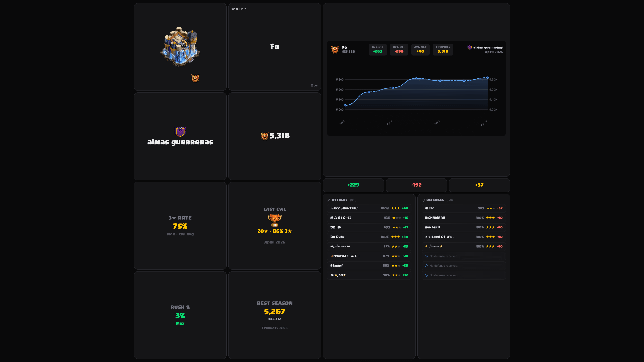This screenshot has height=362, width=644.
Task: Select the R:CHAMARA defense row
Action: tap(464, 218)
